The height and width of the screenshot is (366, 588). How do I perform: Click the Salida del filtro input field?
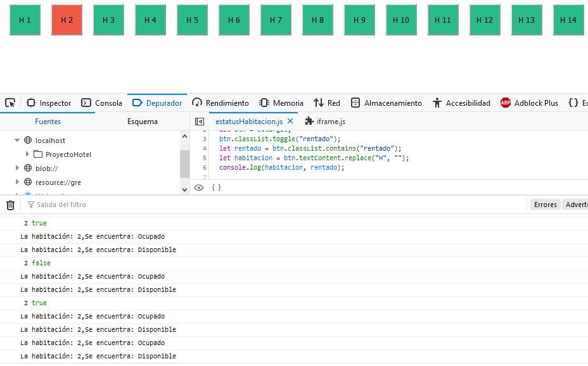pos(76,204)
